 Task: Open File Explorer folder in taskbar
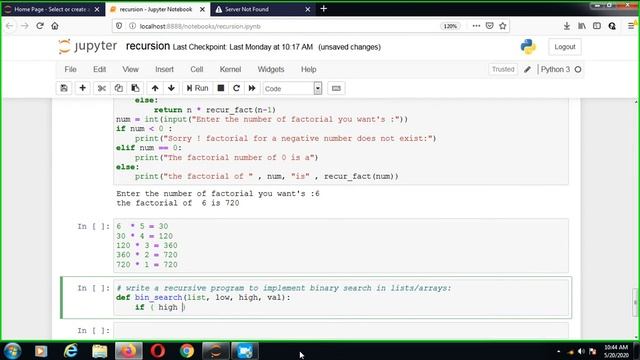click(x=99, y=351)
